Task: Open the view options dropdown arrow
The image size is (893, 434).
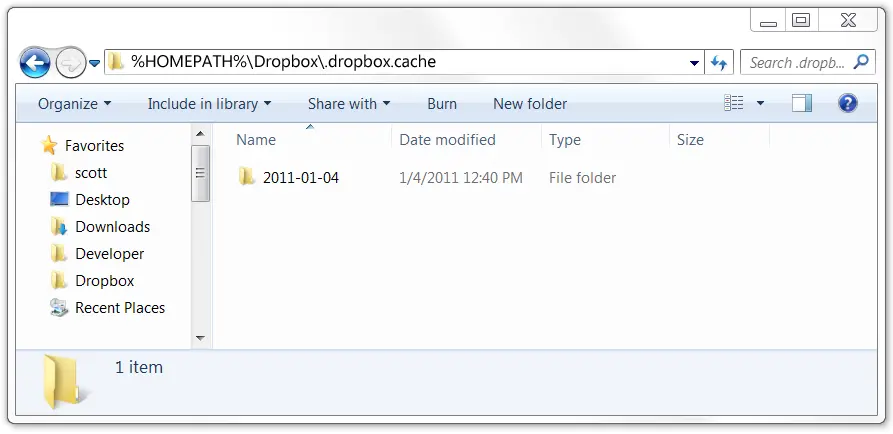Action: click(x=760, y=103)
